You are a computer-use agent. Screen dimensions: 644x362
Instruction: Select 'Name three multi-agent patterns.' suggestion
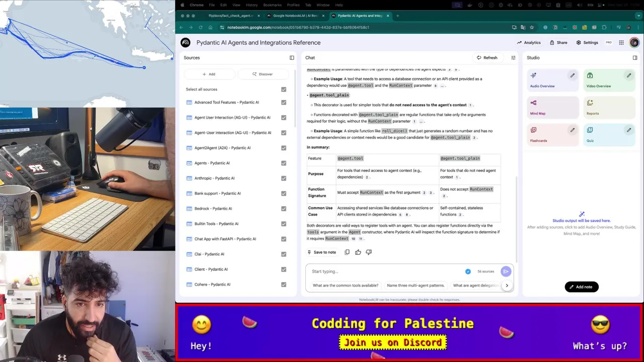(416, 286)
